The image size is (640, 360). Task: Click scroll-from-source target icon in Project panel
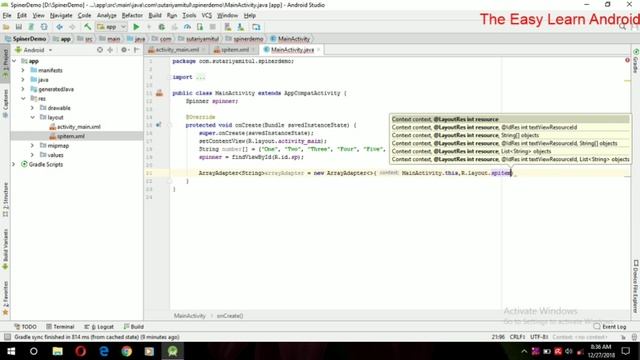pyautogui.click(x=100, y=50)
